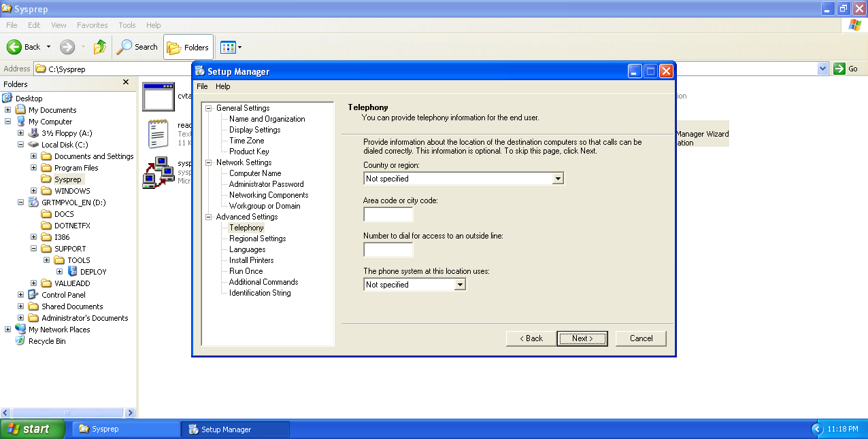Toggle the Folders pane button
Image resolution: width=868 pixels, height=439 pixels.
point(188,47)
